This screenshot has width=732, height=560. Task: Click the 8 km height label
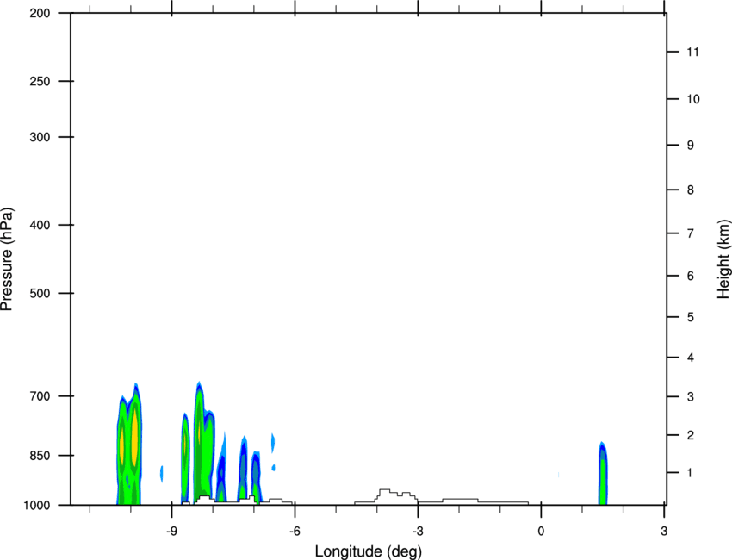tap(691, 190)
